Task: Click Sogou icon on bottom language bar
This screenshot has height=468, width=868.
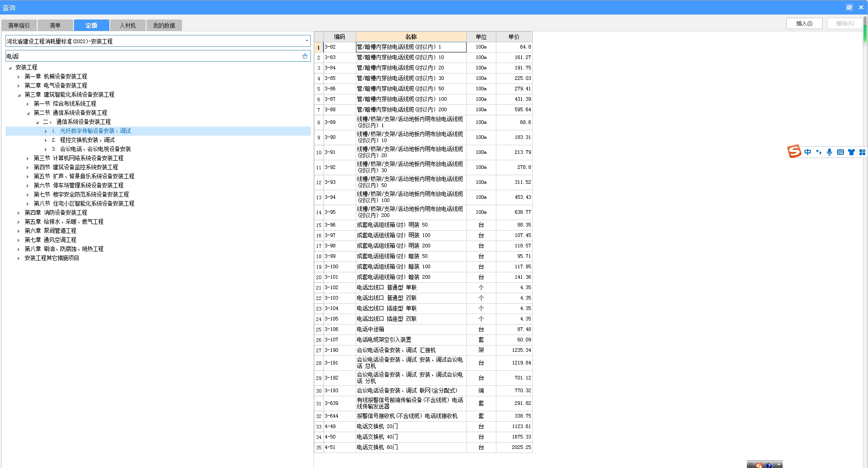Action: tap(759, 465)
